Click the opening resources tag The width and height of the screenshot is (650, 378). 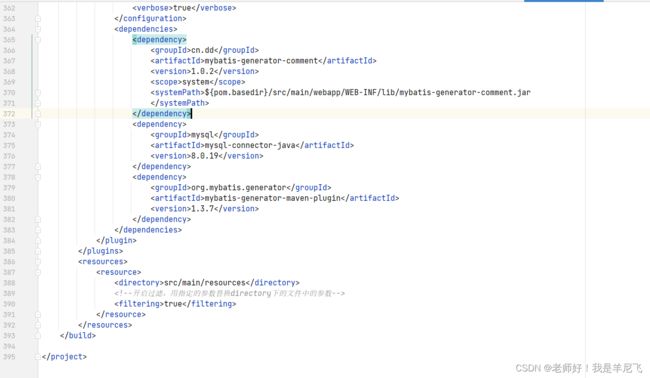[x=102, y=262]
